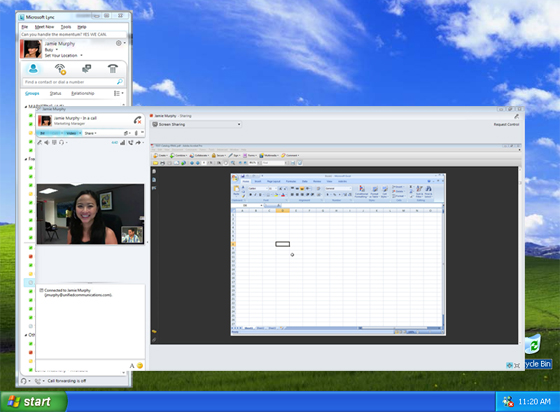Click the Windows start button
Image resolution: width=560 pixels, height=412 pixels.
tap(33, 402)
